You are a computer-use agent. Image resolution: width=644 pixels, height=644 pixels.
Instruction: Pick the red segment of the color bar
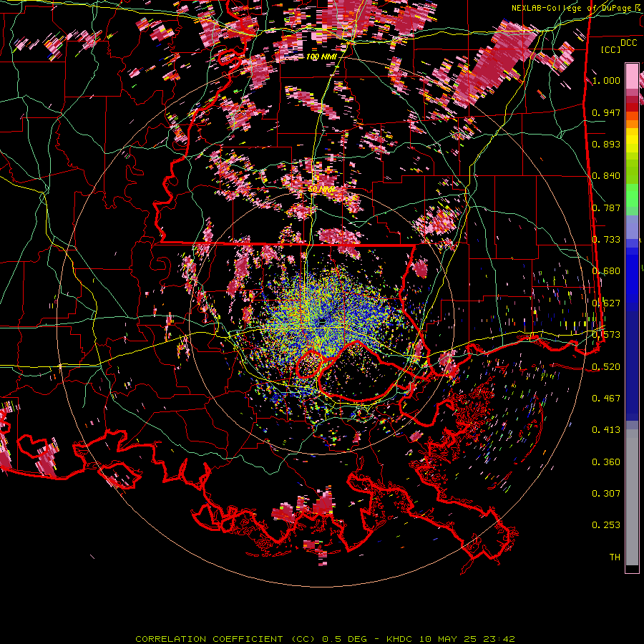coord(632,107)
